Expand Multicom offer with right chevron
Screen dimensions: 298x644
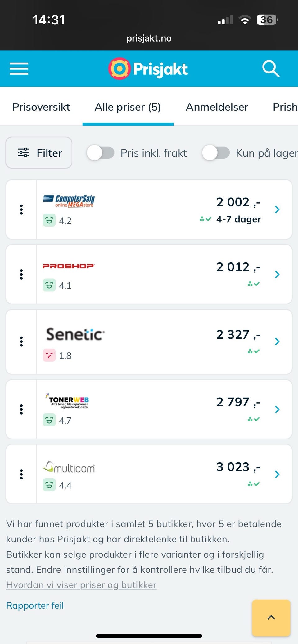click(277, 474)
